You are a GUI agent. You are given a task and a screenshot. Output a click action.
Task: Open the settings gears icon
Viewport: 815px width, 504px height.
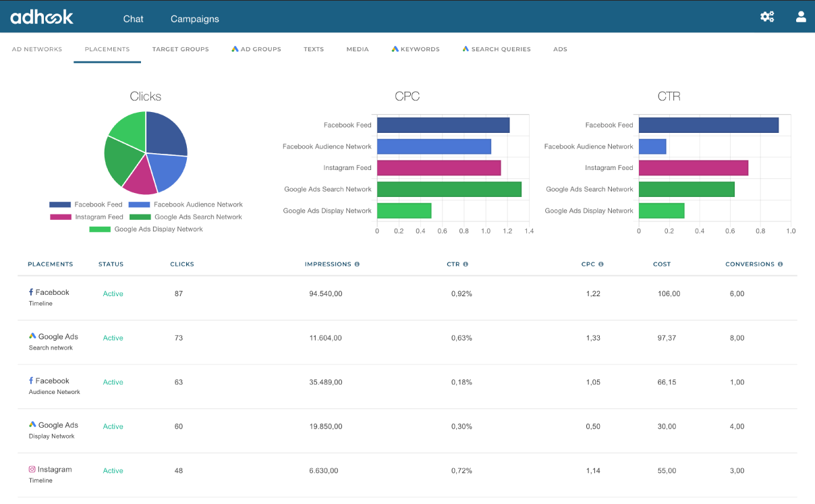pos(767,17)
